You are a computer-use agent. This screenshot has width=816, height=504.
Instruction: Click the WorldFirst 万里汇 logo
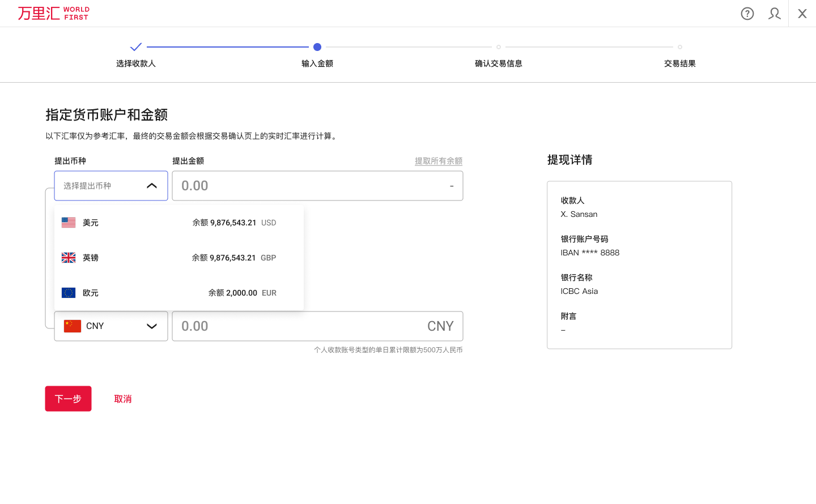point(53,13)
